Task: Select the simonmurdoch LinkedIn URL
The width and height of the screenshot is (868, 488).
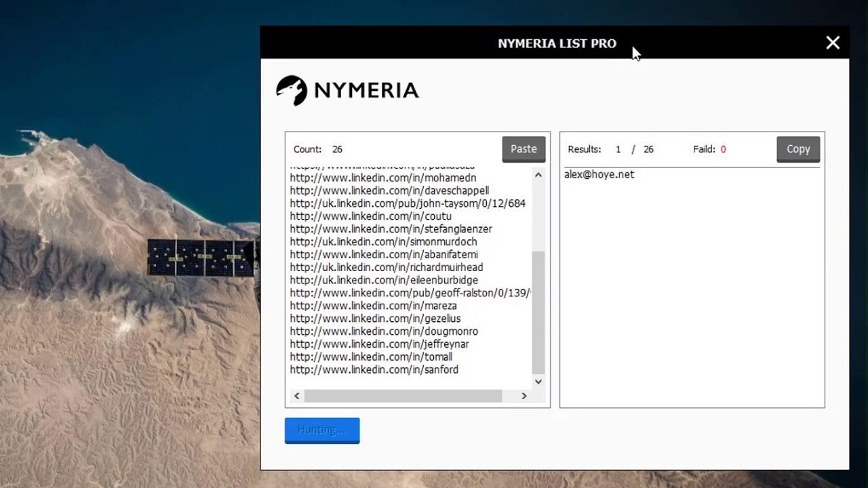Action: coord(383,242)
